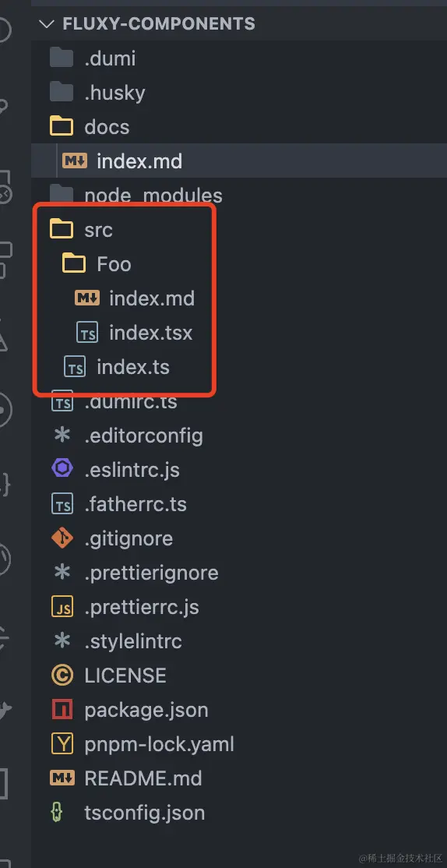Open the .editorconfig file
447x868 pixels.
point(239,436)
